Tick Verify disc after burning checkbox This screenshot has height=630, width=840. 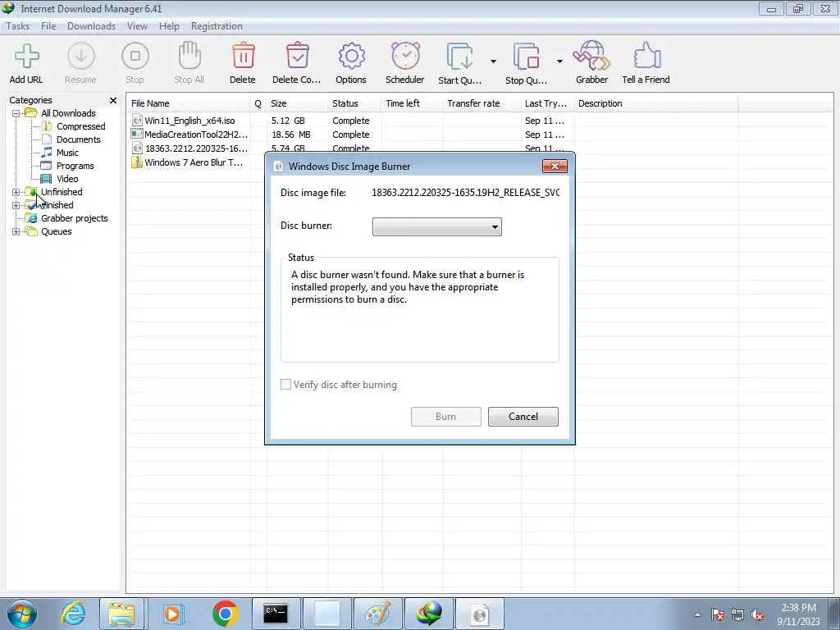[x=286, y=385]
